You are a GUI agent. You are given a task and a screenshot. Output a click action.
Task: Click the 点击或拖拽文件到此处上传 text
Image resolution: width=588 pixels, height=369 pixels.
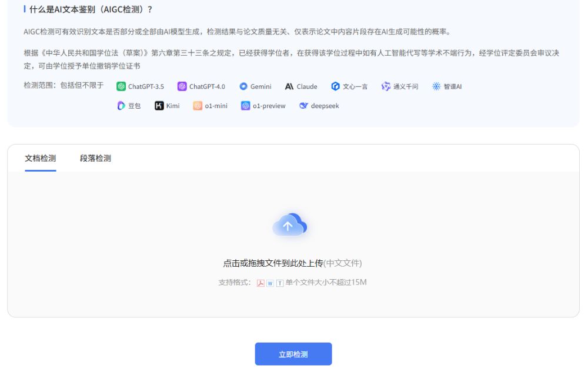[x=273, y=263]
